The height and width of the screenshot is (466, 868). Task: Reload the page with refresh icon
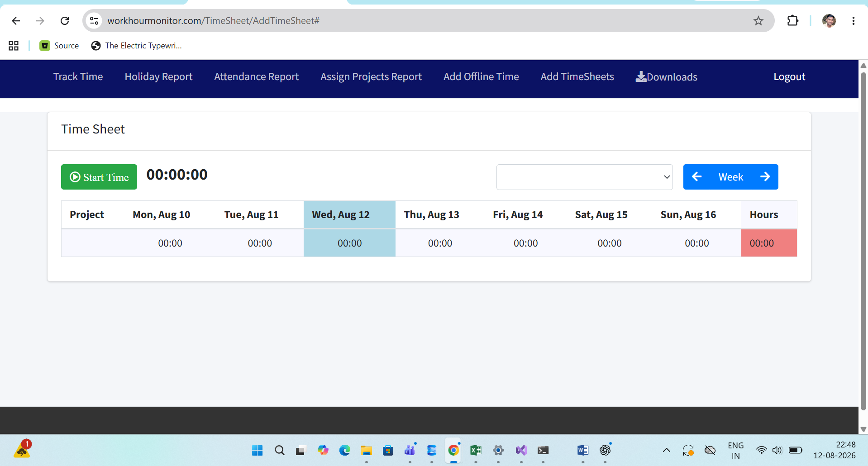65,21
